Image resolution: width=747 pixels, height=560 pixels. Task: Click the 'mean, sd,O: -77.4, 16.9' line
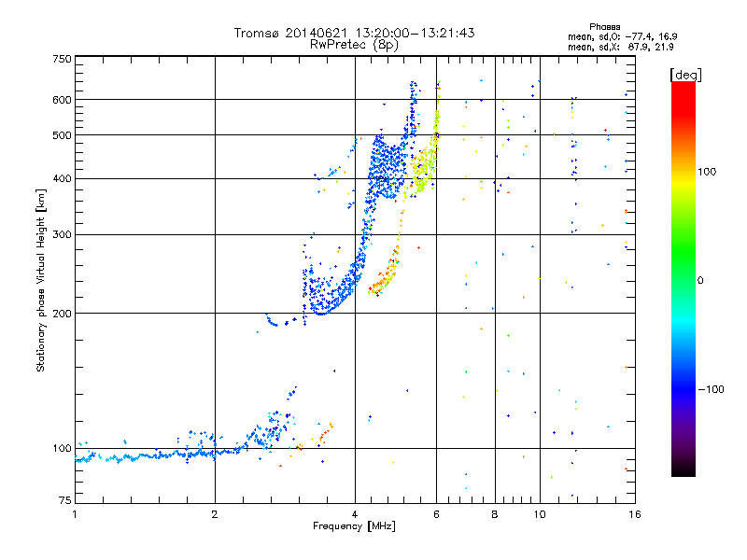[622, 36]
